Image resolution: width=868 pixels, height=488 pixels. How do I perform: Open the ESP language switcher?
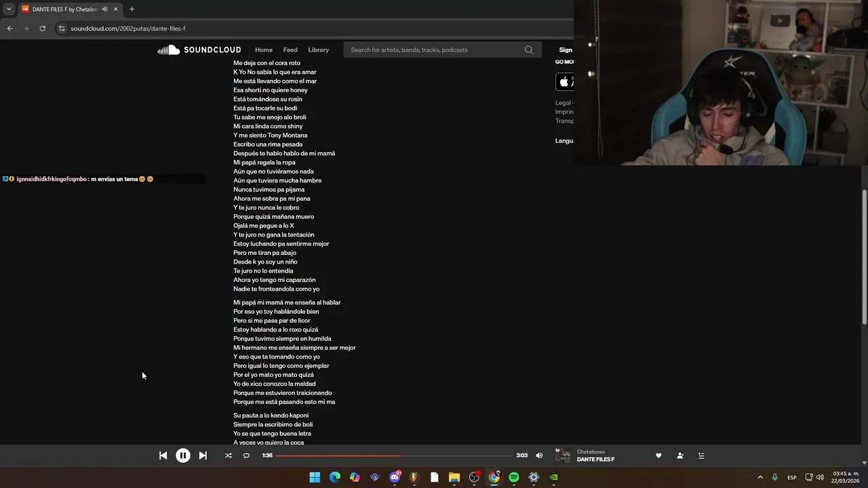point(792,477)
